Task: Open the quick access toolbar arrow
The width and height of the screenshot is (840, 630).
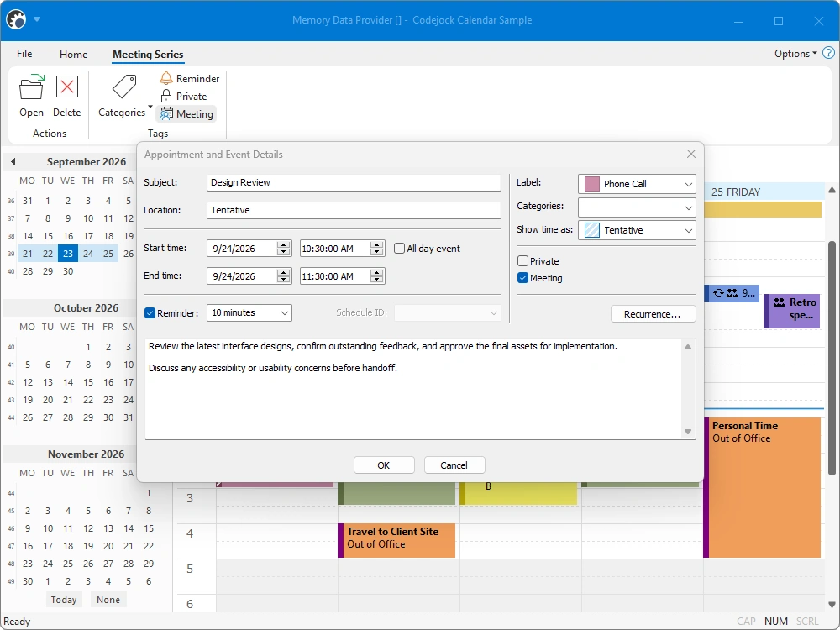Action: (x=37, y=19)
